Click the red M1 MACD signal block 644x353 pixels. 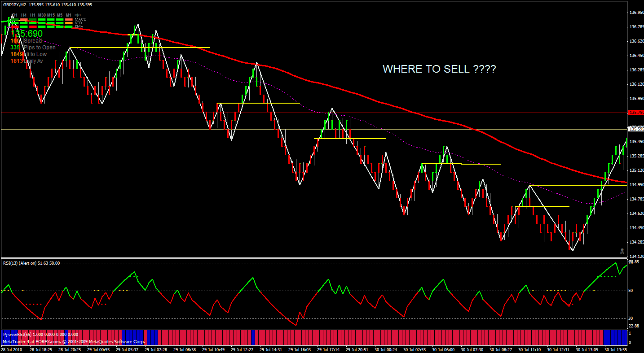[x=69, y=19]
